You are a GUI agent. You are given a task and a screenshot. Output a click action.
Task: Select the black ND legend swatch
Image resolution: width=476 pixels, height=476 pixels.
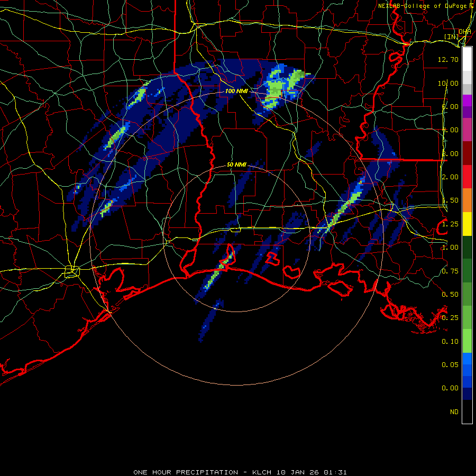(x=467, y=411)
